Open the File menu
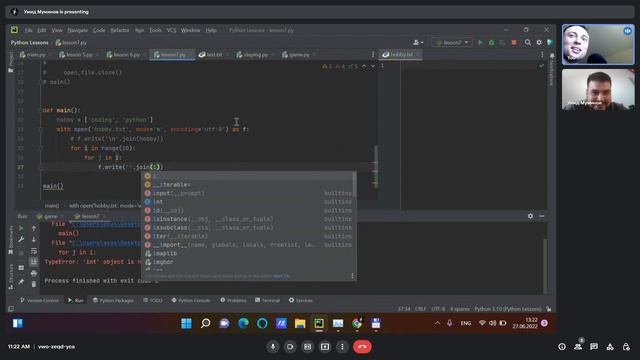Screen dimensions: 640x360 [x=29, y=30]
